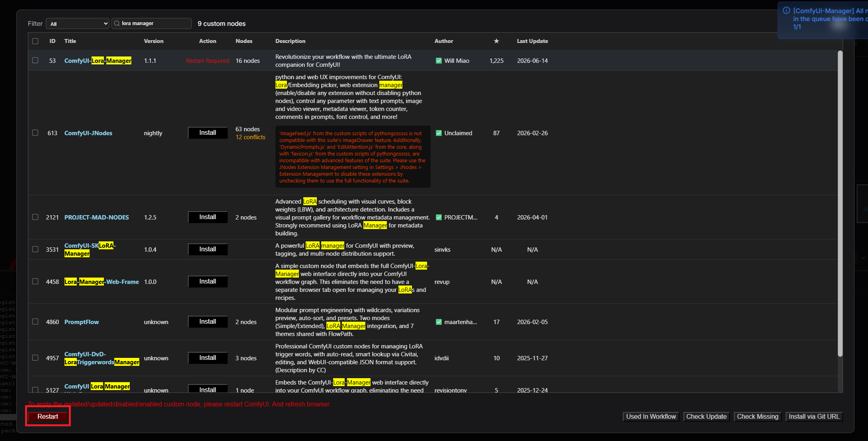
Task: Click the 1.2.5 version cell
Action: pyautogui.click(x=150, y=218)
